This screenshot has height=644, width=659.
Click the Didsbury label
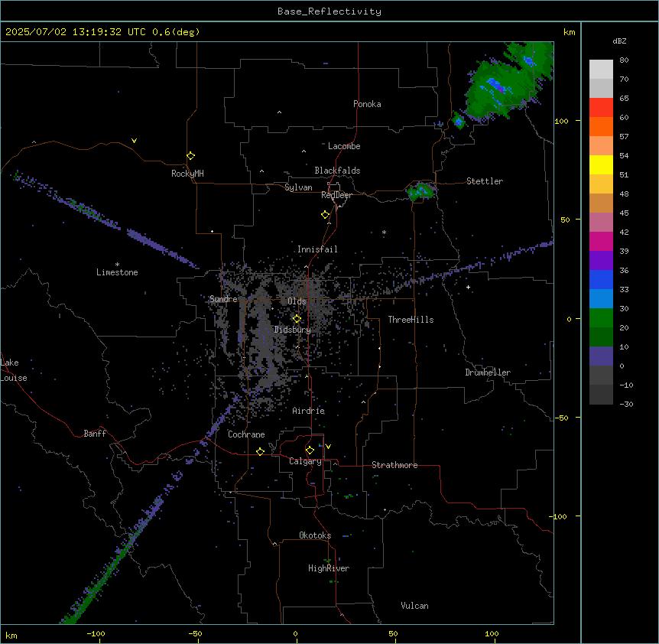click(x=293, y=330)
